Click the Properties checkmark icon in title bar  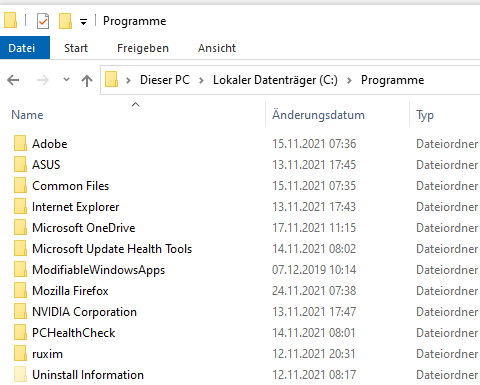[43, 21]
